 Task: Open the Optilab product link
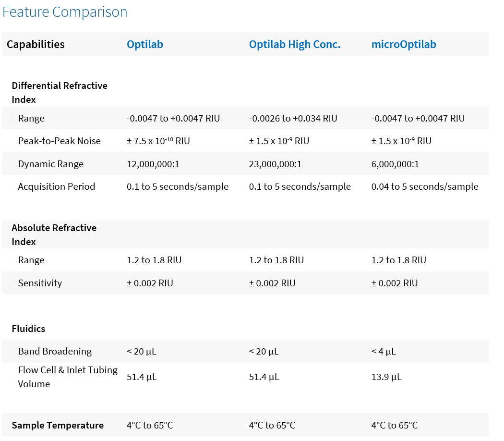pos(145,45)
